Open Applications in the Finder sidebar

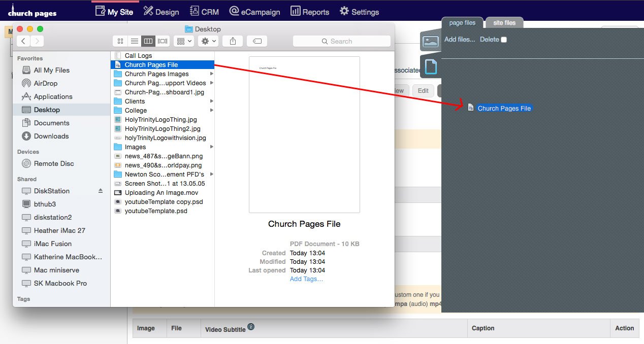coord(53,96)
